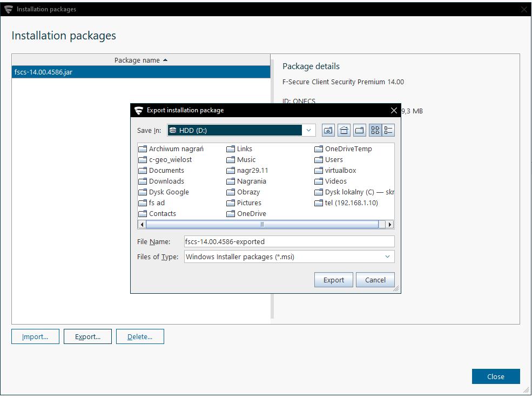The height and width of the screenshot is (398, 532).
Task: Switch file view to List mode
Action: click(375, 130)
